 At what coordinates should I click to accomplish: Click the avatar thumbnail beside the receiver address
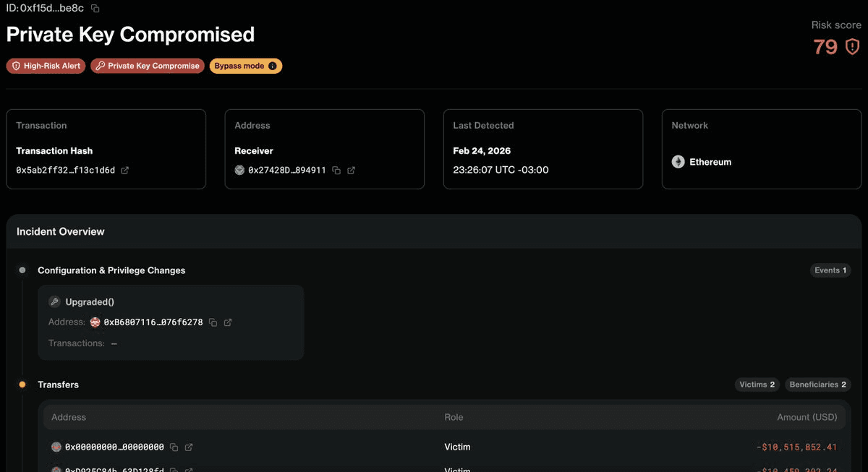point(239,171)
